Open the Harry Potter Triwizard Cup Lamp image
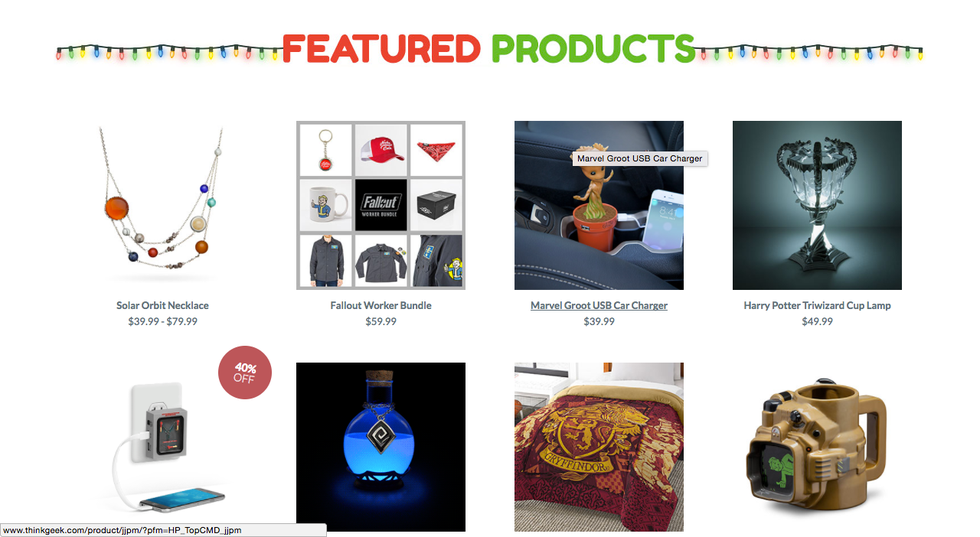980x537 pixels. [817, 205]
